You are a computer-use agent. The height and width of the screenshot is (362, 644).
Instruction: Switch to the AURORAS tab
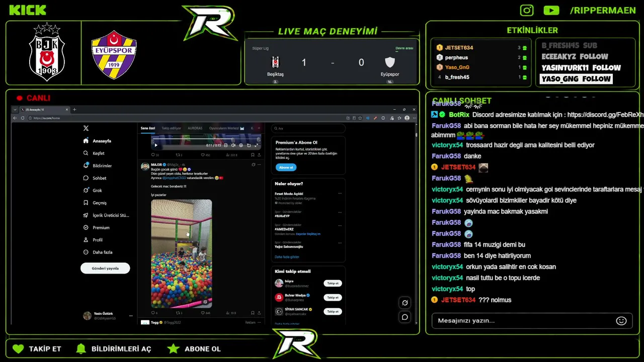click(195, 128)
